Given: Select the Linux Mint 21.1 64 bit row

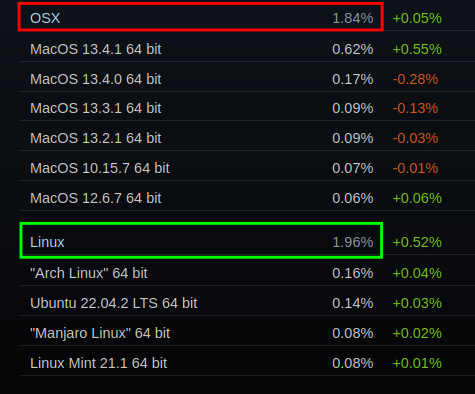Looking at the screenshot, I should coord(247,363).
